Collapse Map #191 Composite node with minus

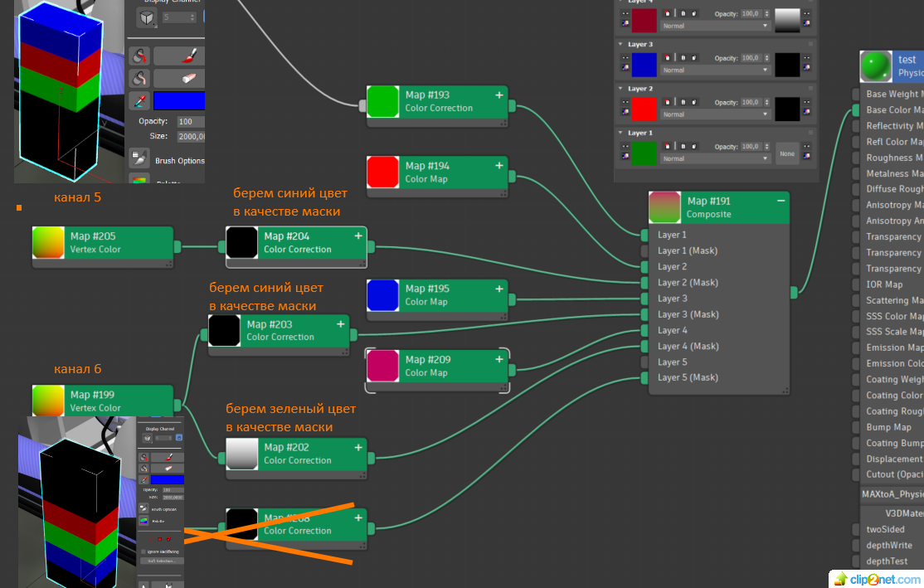point(781,201)
